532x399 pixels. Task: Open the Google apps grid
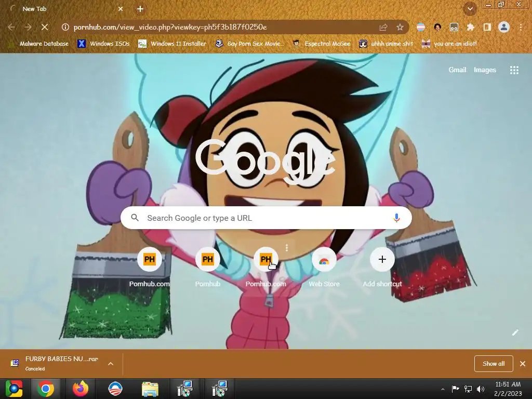[x=514, y=70]
